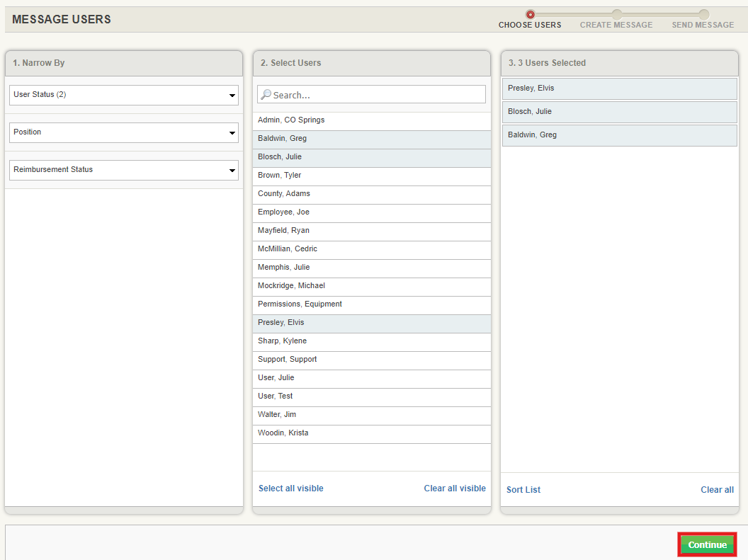Select user Mockridge, Michael
748x560 pixels.
point(372,286)
